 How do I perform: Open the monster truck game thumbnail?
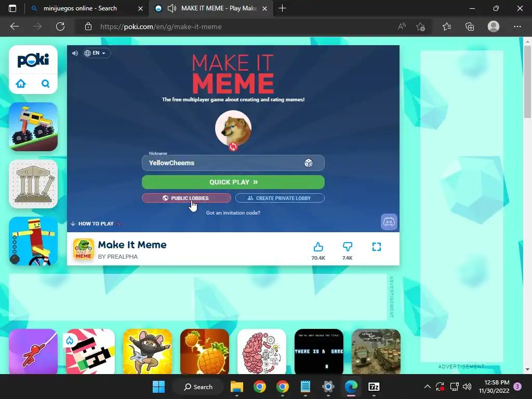point(33,127)
